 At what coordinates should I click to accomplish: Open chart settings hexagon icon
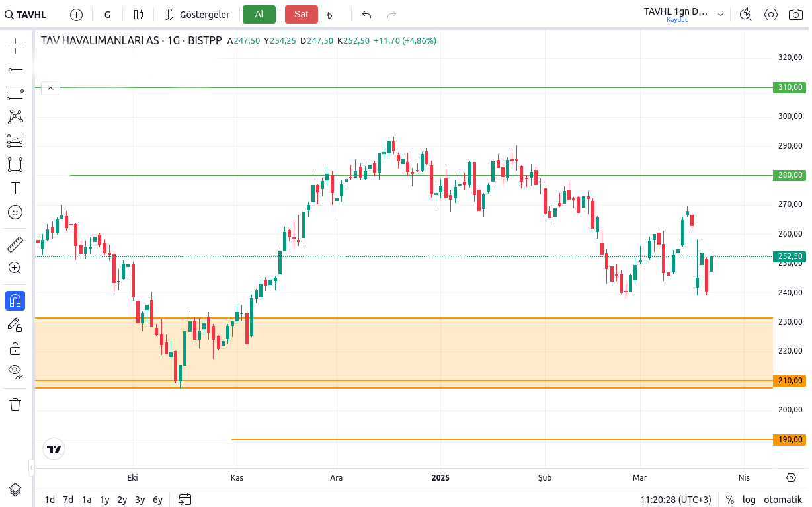[771, 15]
